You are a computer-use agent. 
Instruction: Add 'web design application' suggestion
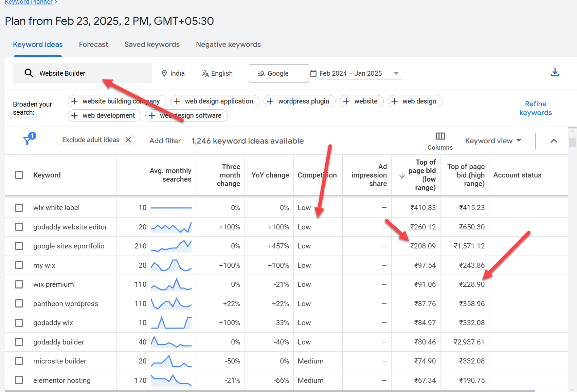tap(215, 101)
